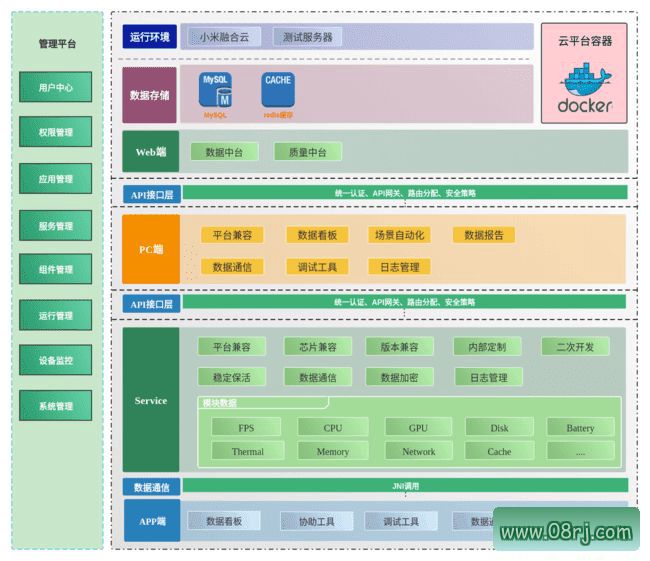
Task: Select 场景自动化 in the PC端 section
Action: tap(399, 235)
